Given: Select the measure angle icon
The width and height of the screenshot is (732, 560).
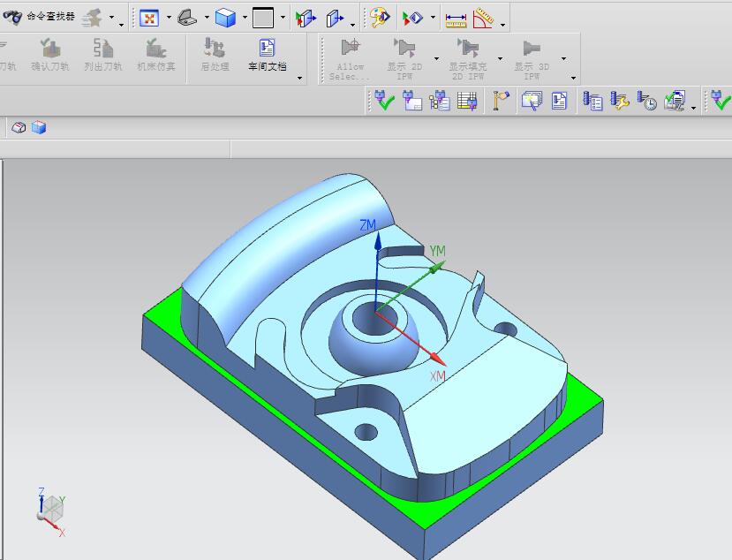Looking at the screenshot, I should [x=483, y=19].
